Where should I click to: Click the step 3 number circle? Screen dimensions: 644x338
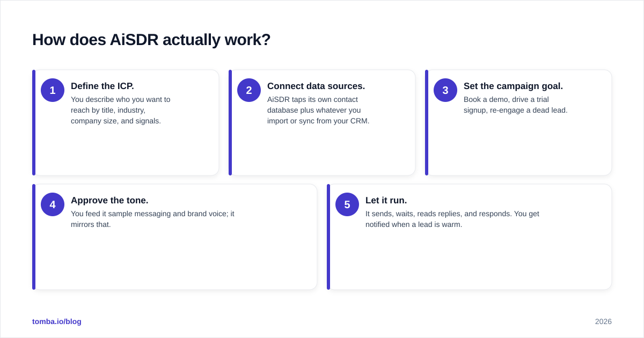point(445,90)
